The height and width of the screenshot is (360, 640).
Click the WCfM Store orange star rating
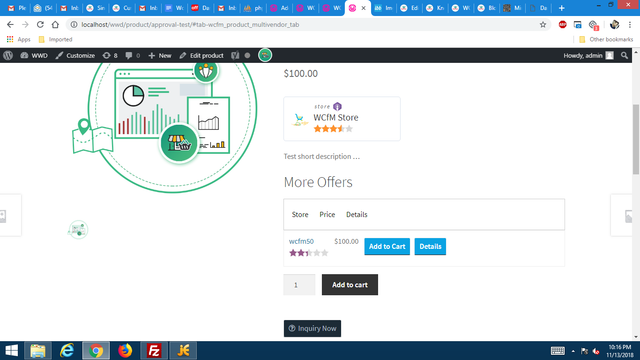(x=333, y=129)
